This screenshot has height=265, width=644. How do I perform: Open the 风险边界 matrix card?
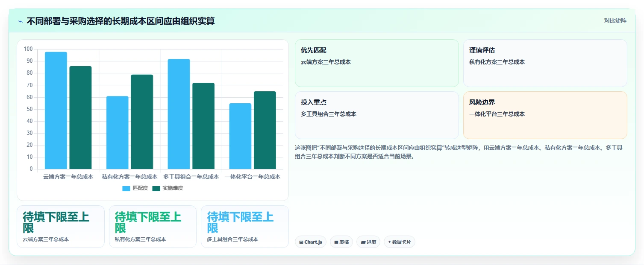(545, 115)
